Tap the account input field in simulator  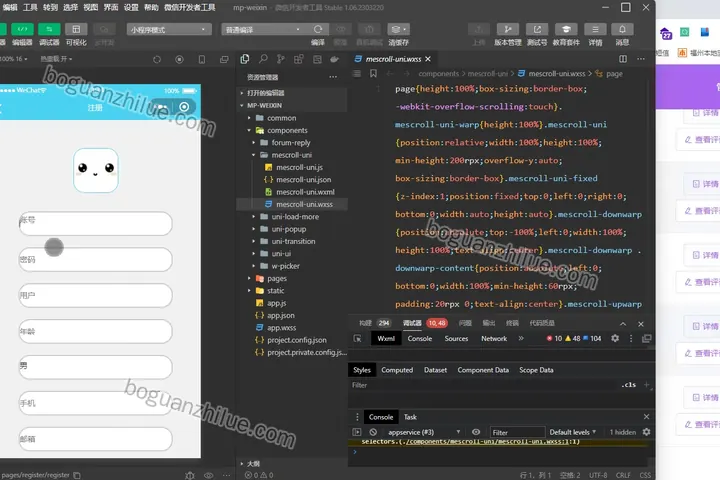click(96, 224)
